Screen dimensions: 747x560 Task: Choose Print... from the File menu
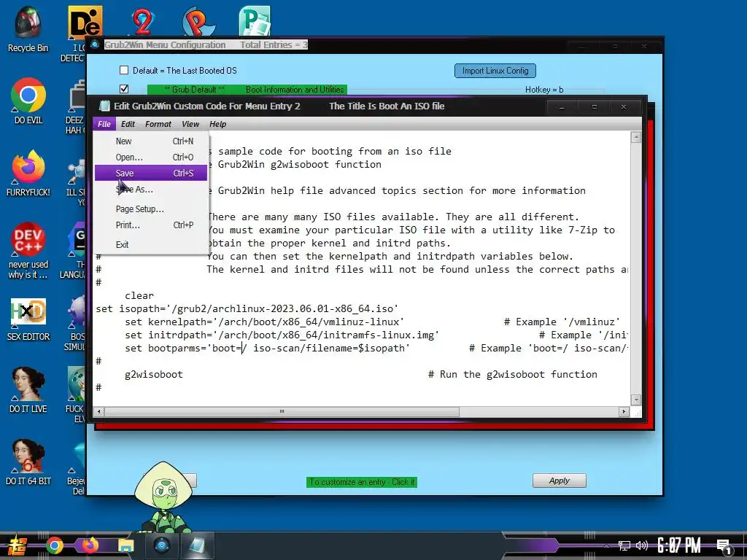point(151,225)
